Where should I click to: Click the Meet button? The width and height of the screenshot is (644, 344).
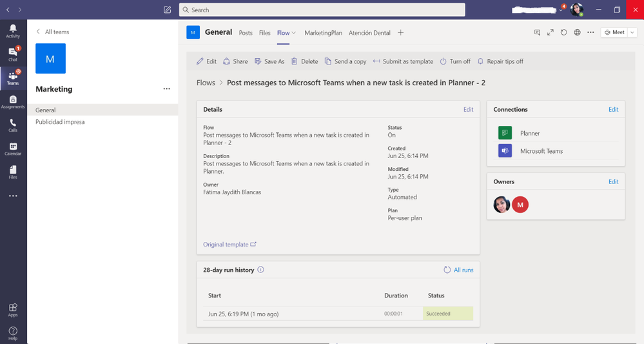point(614,32)
